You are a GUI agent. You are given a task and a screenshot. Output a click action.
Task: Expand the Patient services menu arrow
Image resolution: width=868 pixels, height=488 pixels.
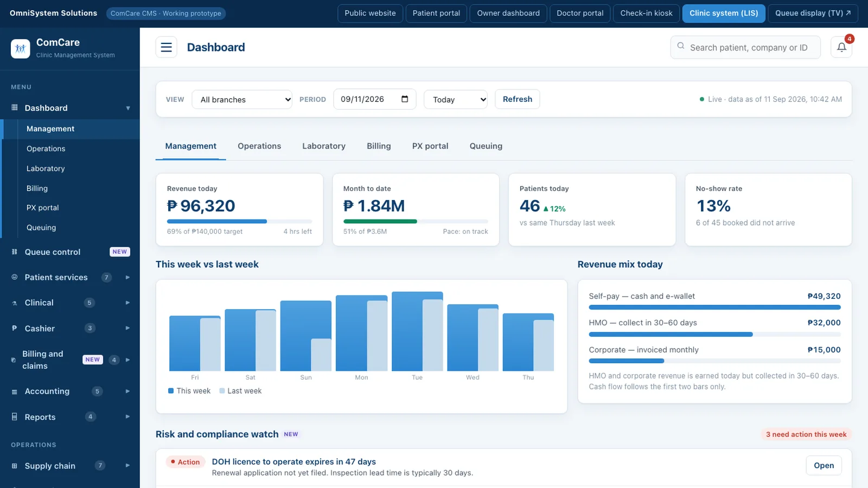(127, 277)
